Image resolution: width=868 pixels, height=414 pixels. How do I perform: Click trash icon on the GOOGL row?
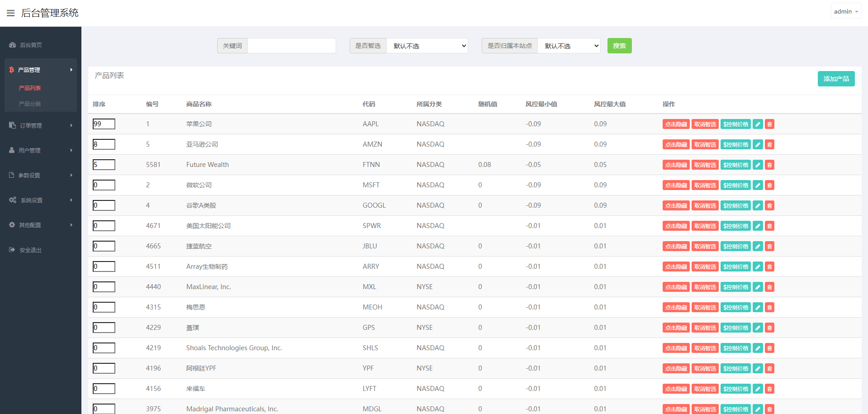coord(769,206)
